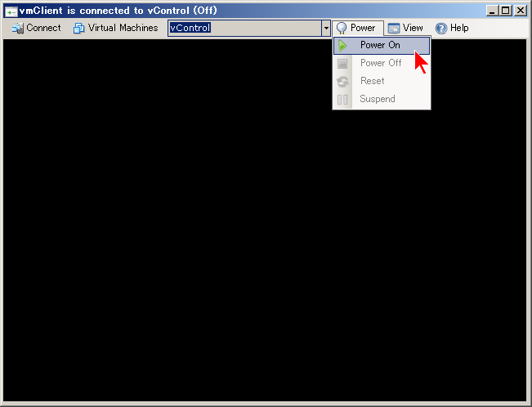The height and width of the screenshot is (407, 532).
Task: Click the View window icon
Action: click(394, 28)
